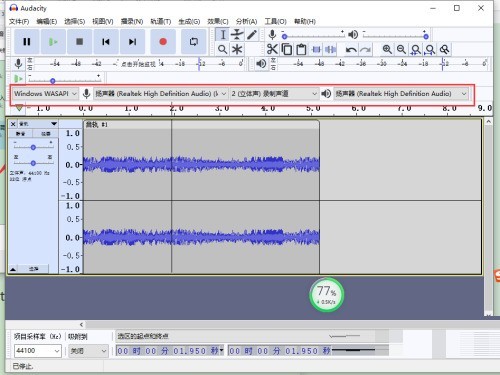
Task: Select the asterisk Multi-tool
Action: [x=237, y=49]
